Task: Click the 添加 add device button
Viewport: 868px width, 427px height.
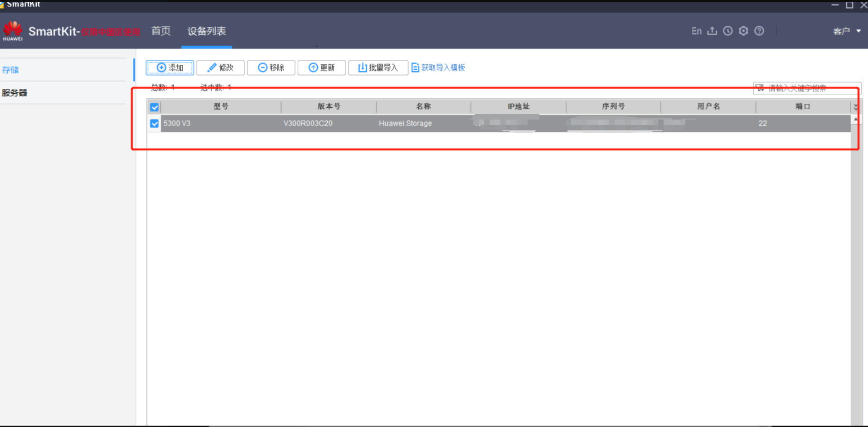Action: coord(170,67)
